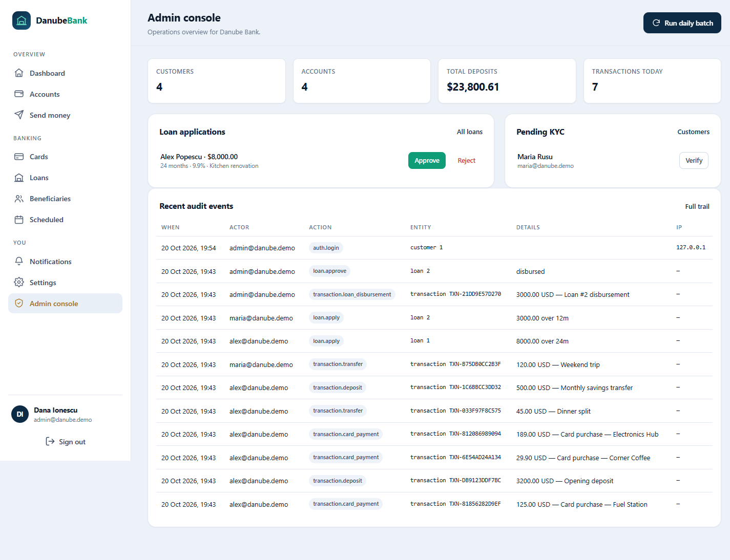The height and width of the screenshot is (560, 730).
Task: Click the Accounts card icon in sidebar
Action: point(19,94)
